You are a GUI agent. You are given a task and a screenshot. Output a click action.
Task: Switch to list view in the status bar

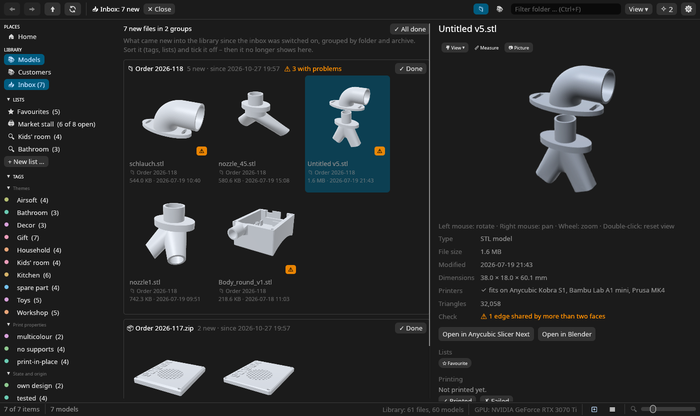612,409
